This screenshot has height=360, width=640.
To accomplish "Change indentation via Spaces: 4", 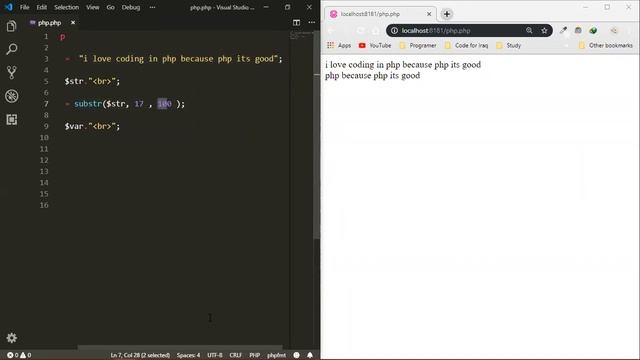I will pyautogui.click(x=188, y=355).
